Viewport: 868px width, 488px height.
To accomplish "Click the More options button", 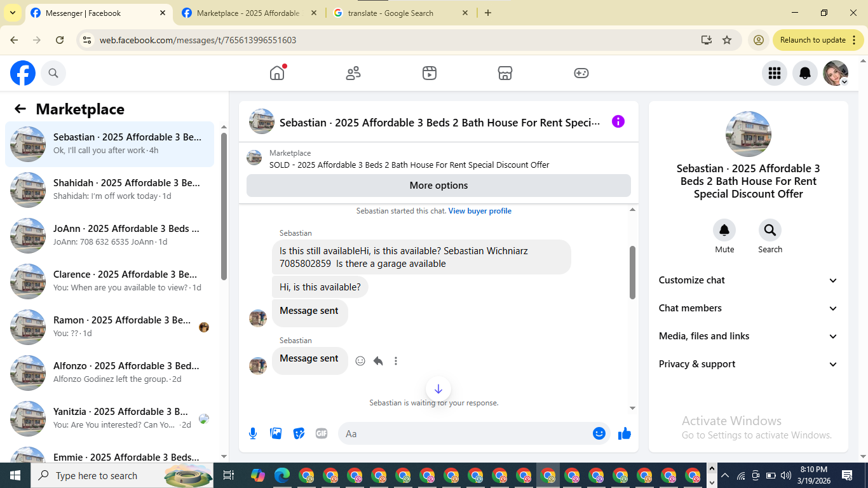I will pos(438,186).
